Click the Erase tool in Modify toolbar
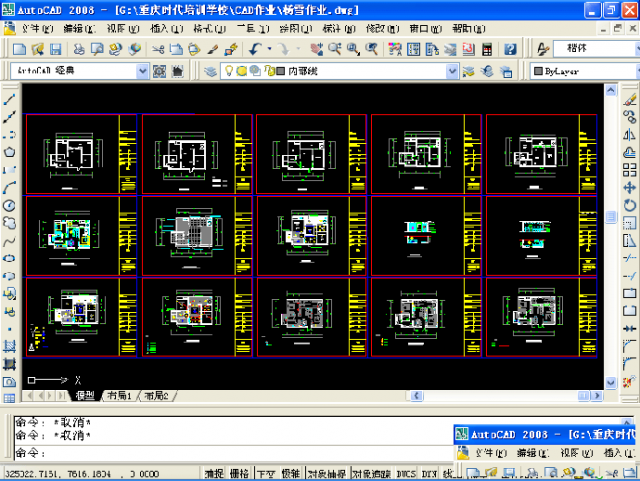Image resolution: width=640 pixels, height=481 pixels. tap(630, 99)
